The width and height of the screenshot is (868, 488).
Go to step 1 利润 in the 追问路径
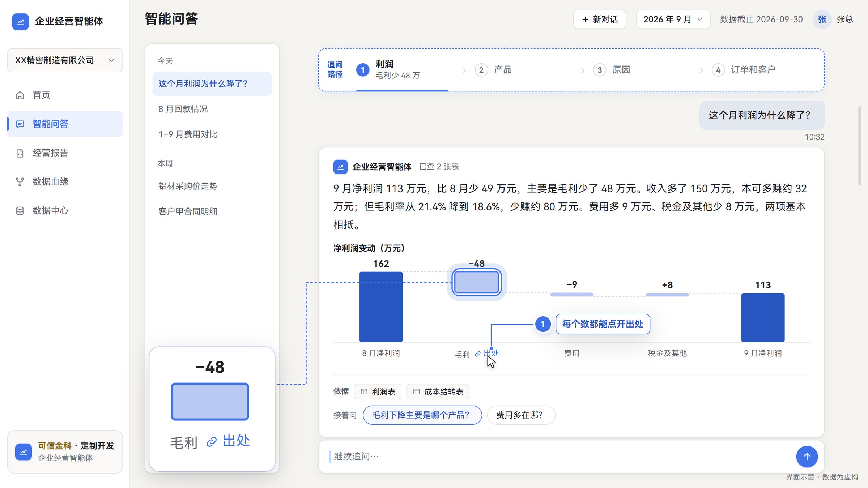point(402,70)
